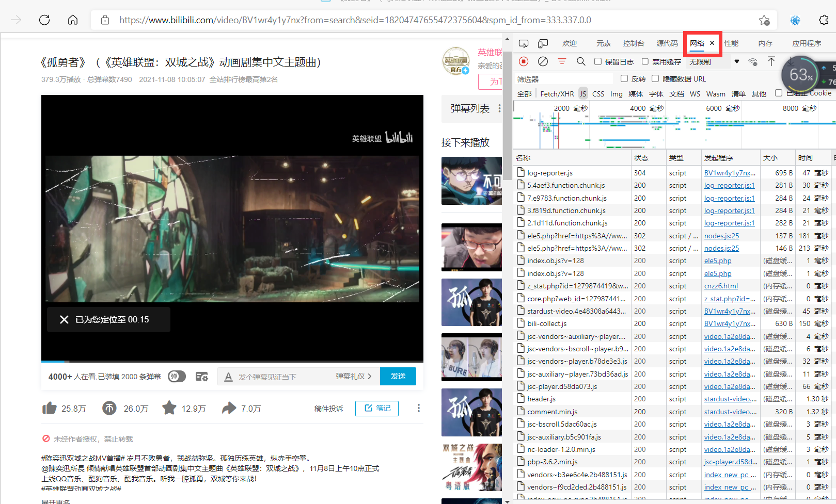Reload the page with the browser refresh icon
Image resolution: width=836 pixels, height=504 pixels.
point(44,20)
